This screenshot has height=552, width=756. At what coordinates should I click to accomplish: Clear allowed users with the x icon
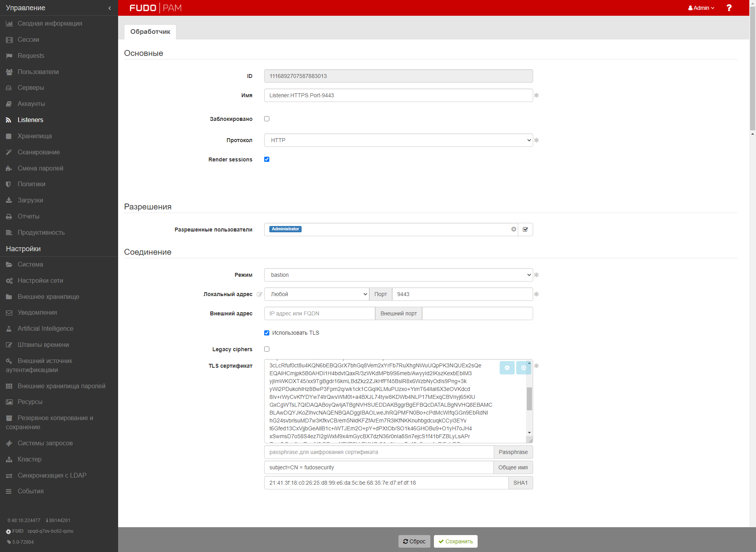513,229
